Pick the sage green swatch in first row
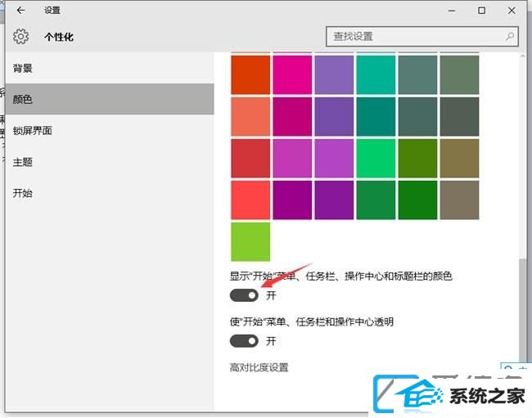The height and width of the screenshot is (418, 532). click(459, 75)
